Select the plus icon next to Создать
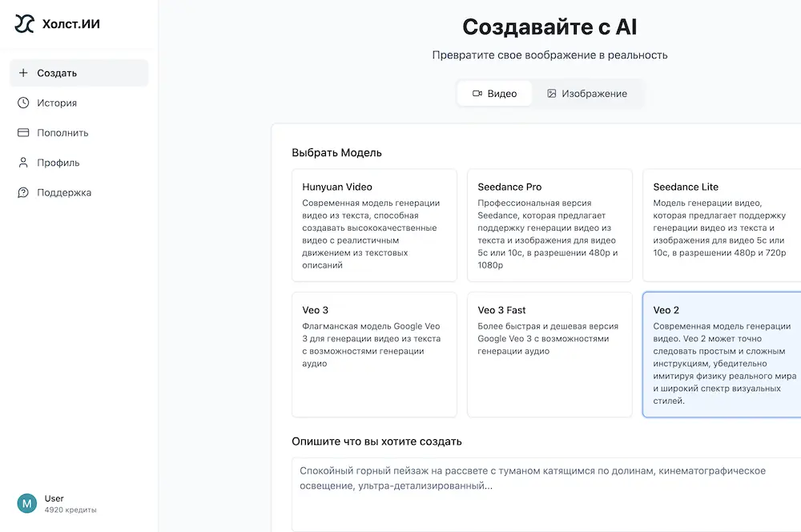Viewport: 801px width, 532px height. [22, 72]
